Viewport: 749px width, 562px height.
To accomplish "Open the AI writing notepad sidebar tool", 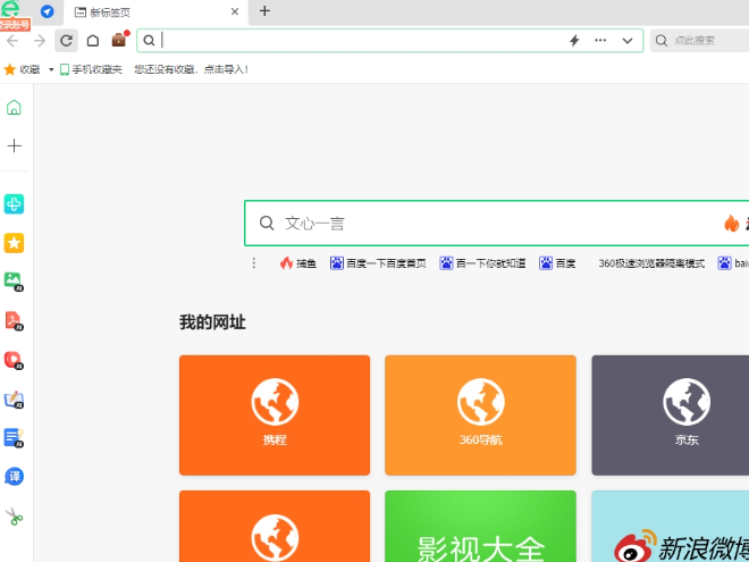I will [14, 400].
